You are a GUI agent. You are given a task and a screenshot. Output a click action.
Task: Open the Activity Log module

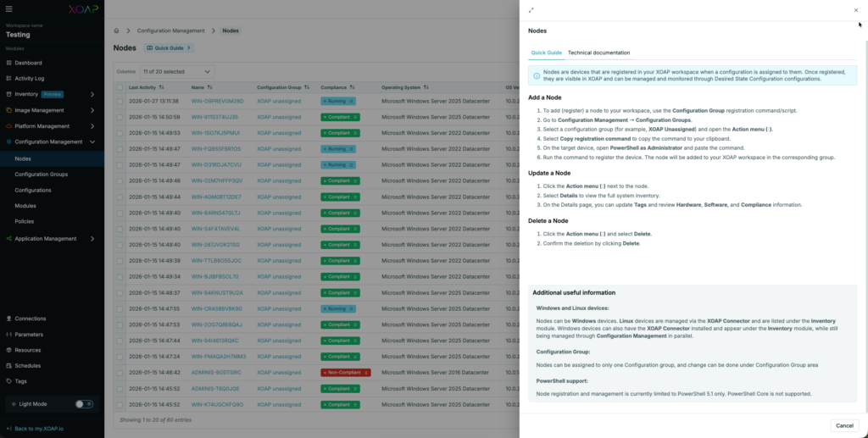(x=30, y=78)
